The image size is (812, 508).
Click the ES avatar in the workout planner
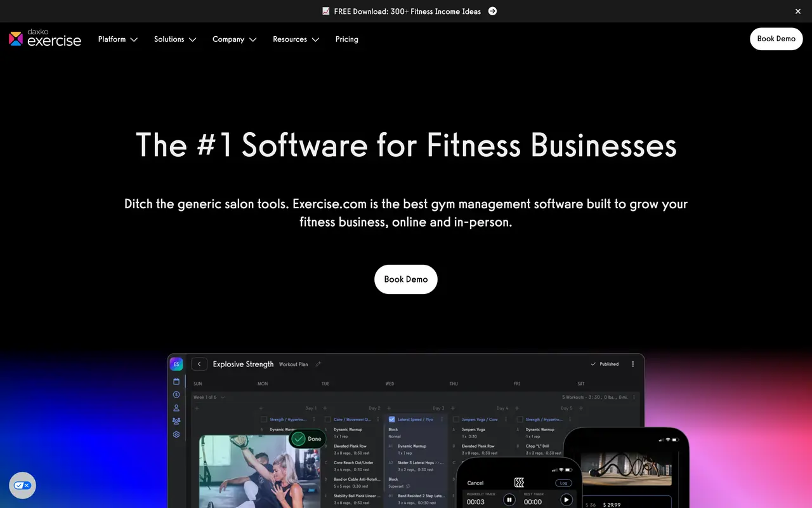click(x=176, y=364)
